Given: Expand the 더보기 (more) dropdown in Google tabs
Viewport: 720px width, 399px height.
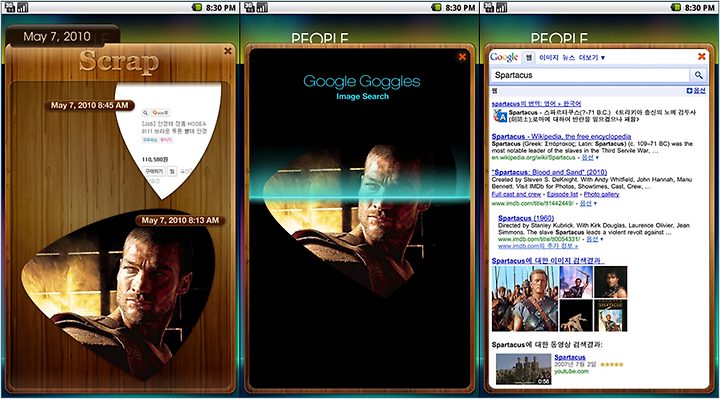Looking at the screenshot, I should (x=592, y=57).
